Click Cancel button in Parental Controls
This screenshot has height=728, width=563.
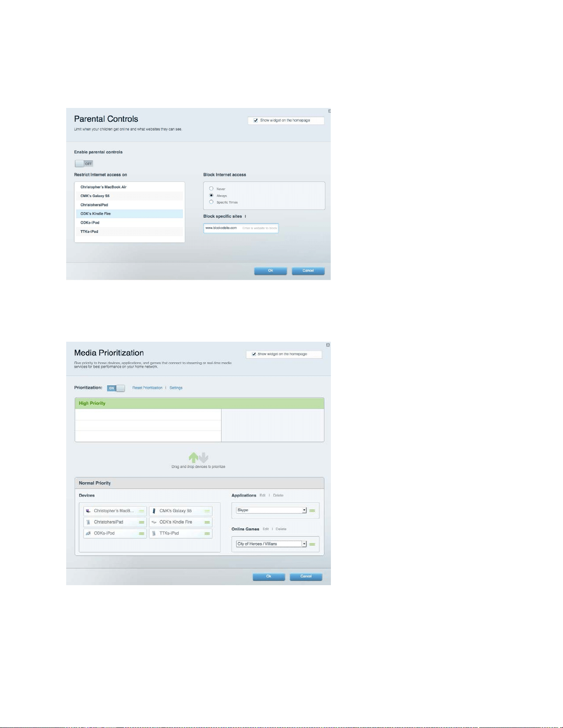[308, 271]
